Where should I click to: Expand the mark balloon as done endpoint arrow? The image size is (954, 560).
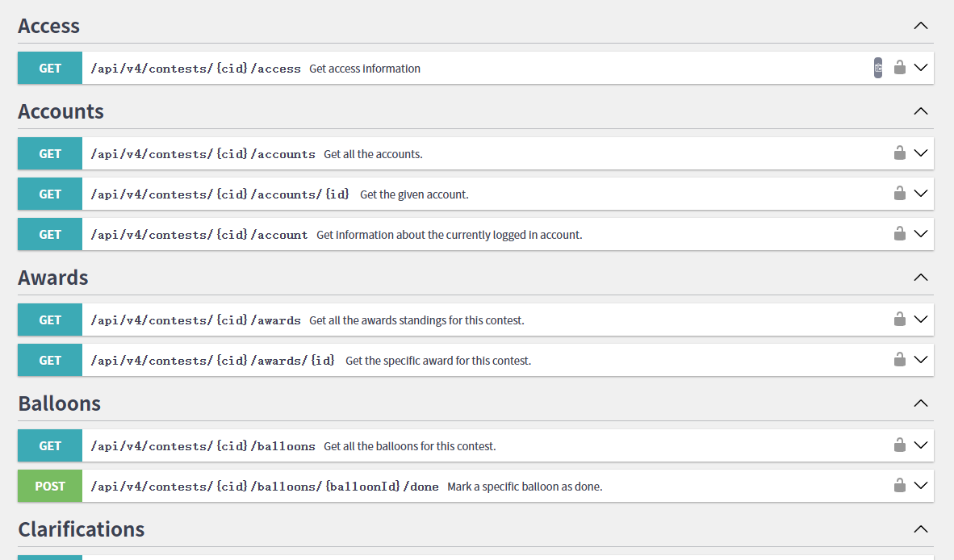pyautogui.click(x=921, y=486)
